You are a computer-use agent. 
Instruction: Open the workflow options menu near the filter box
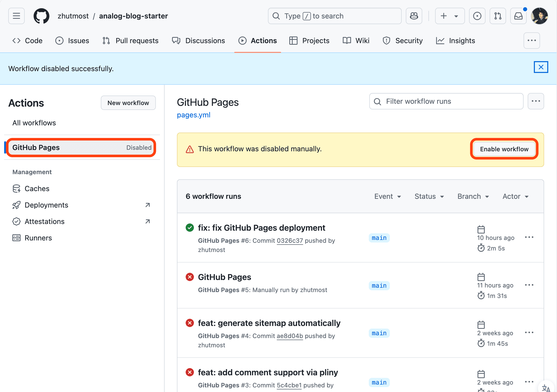536,101
